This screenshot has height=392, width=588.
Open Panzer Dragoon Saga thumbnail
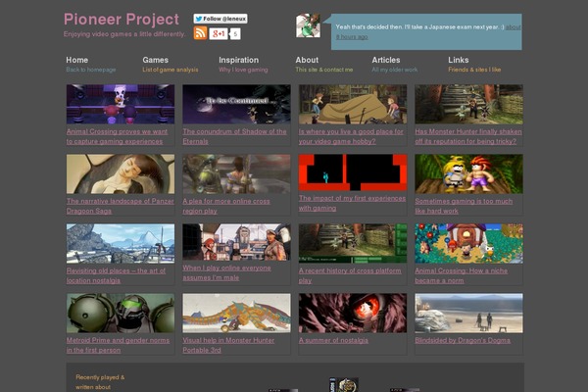pyautogui.click(x=121, y=174)
